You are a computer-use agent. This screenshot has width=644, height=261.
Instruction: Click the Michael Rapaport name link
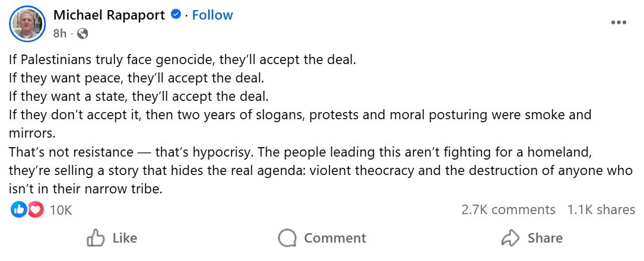tap(109, 15)
